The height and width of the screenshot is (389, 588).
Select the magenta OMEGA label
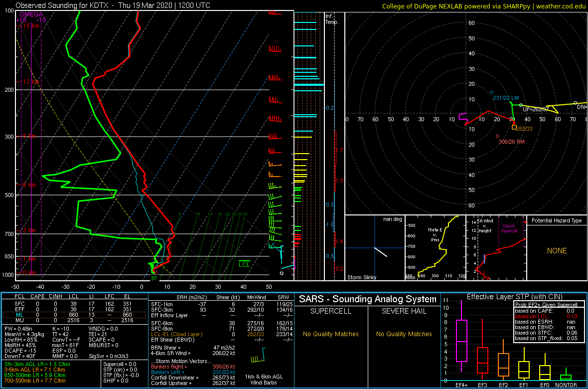pos(31,14)
